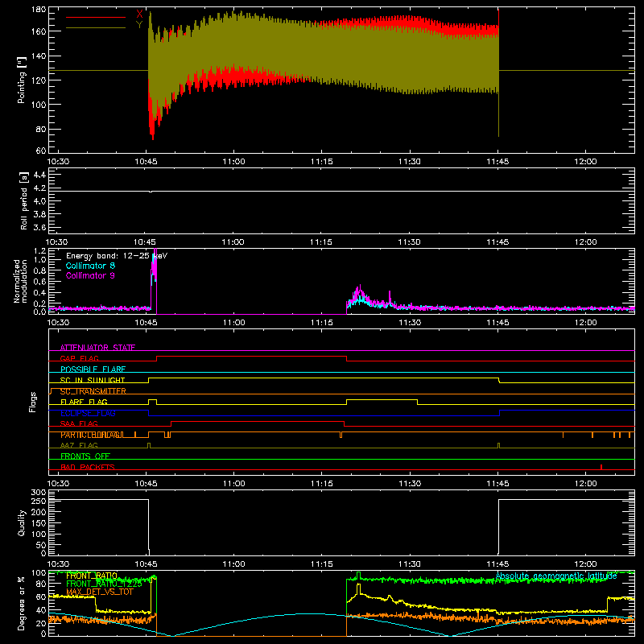Click the cyan Collimator 8 legend entry
644x644 pixels.
[x=90, y=266]
